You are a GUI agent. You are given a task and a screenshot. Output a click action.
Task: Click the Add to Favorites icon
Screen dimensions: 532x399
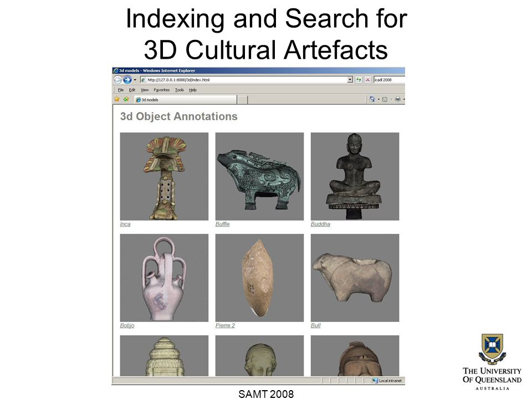coord(126,99)
